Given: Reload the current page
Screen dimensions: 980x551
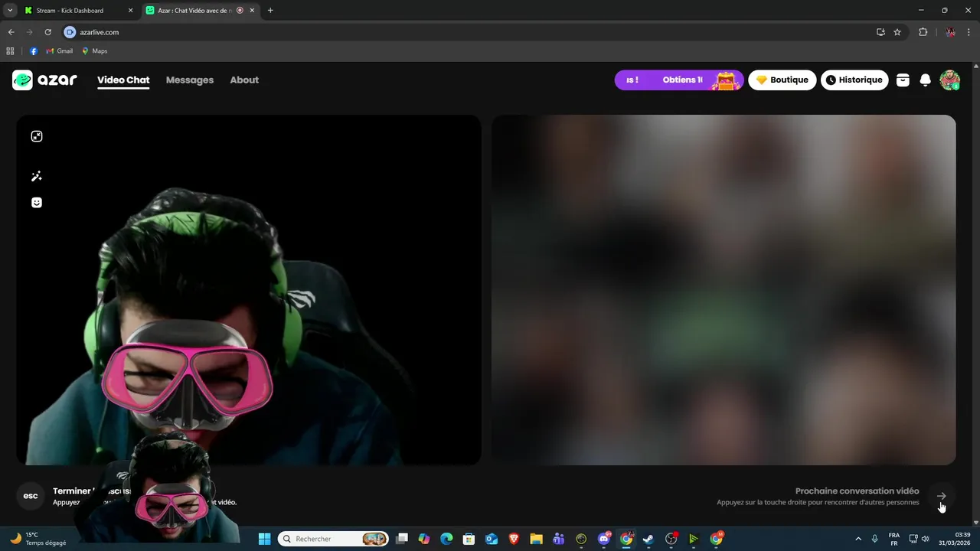Looking at the screenshot, I should pyautogui.click(x=47, y=32).
